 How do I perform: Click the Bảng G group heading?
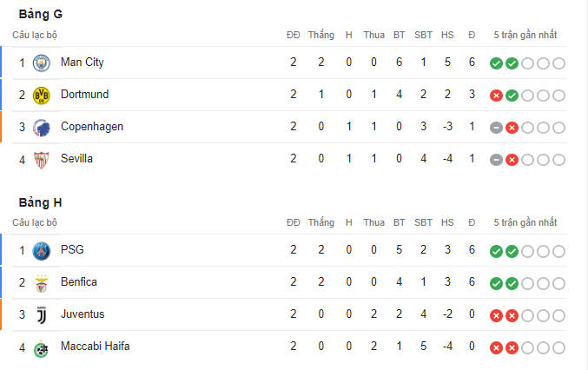pos(41,14)
